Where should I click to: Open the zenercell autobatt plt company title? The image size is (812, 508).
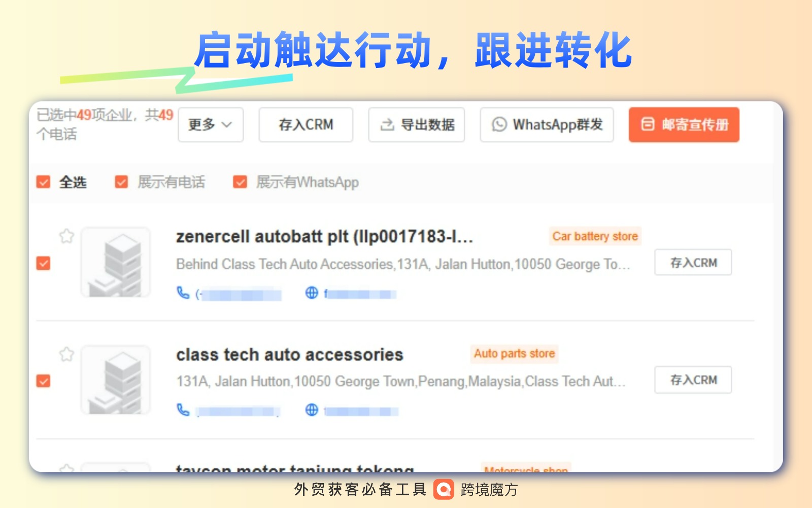pyautogui.click(x=324, y=237)
